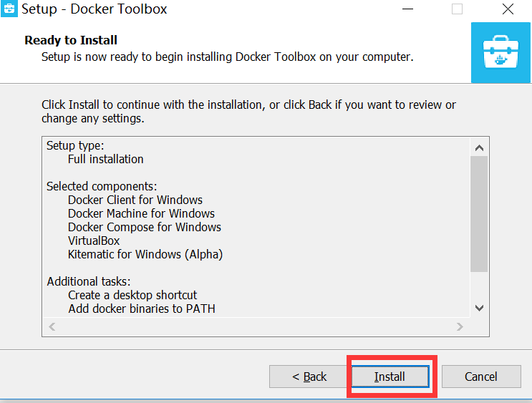Go back with the Back button
This screenshot has height=403, width=532.
[x=309, y=377]
